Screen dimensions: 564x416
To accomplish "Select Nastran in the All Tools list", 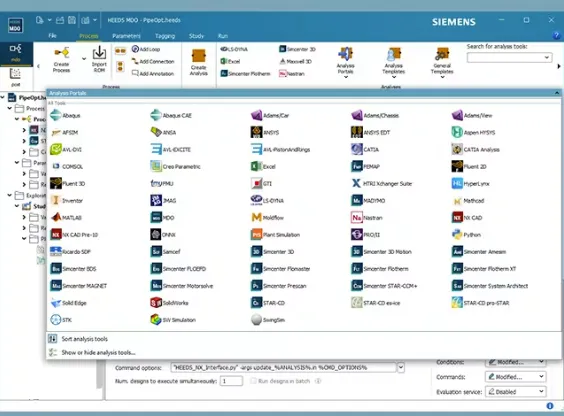I will coord(367,218).
